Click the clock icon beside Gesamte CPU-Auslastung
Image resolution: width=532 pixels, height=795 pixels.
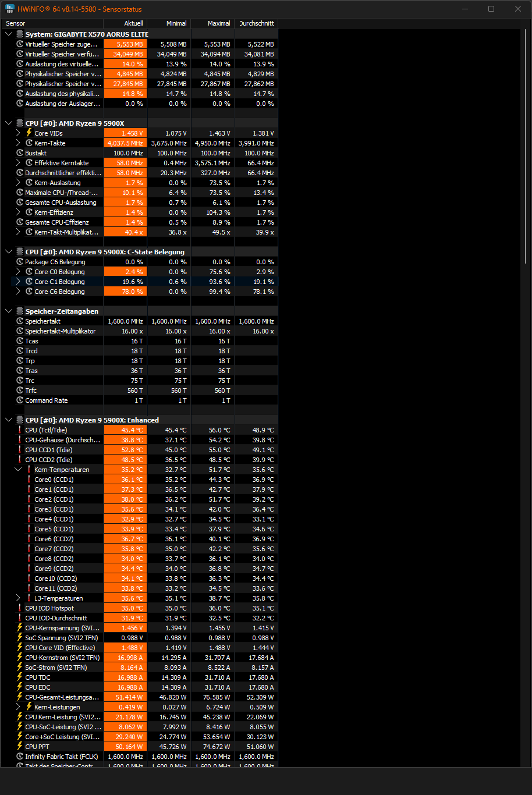pyautogui.click(x=20, y=203)
